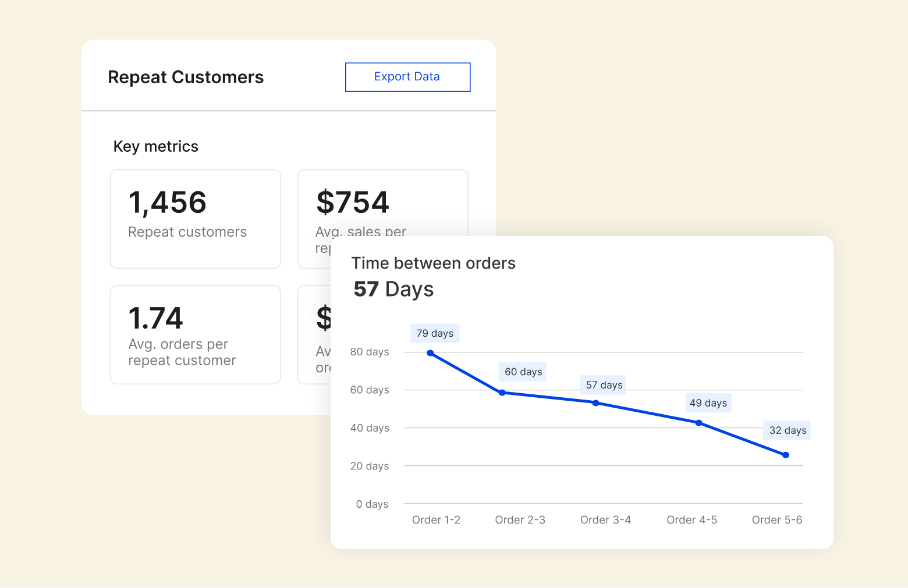Click the "Time between orders" chart title

[x=433, y=263]
